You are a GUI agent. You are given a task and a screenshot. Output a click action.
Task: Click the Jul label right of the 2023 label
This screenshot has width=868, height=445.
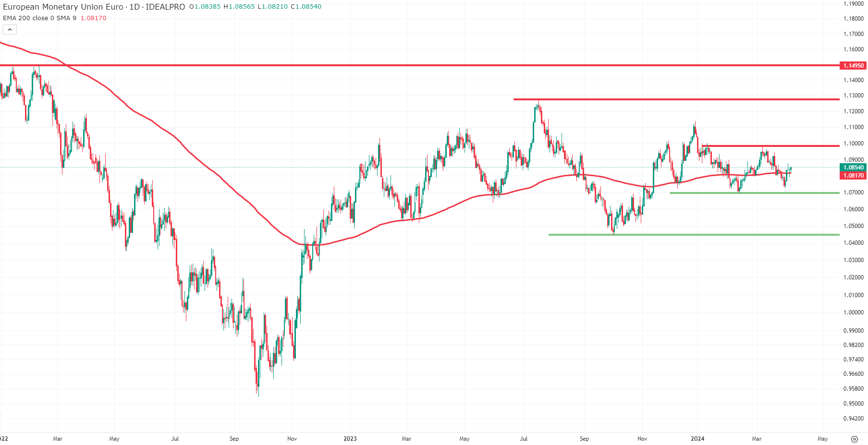click(x=524, y=439)
